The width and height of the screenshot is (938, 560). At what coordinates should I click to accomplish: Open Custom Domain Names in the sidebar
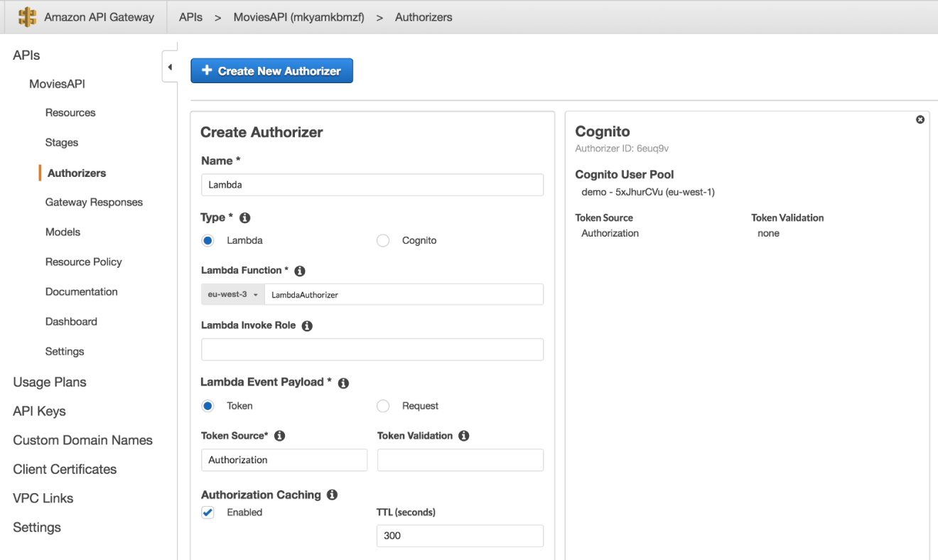(x=82, y=441)
